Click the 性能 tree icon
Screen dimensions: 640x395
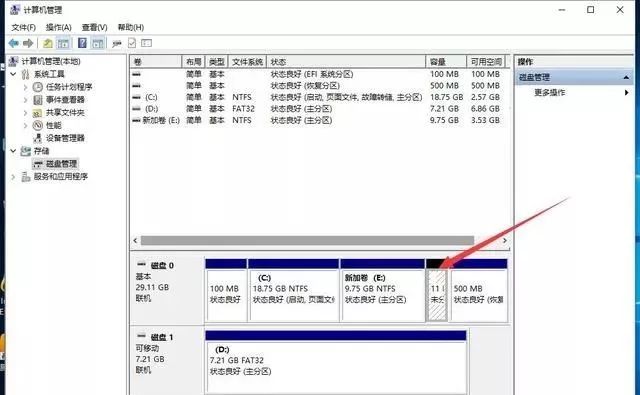point(38,125)
